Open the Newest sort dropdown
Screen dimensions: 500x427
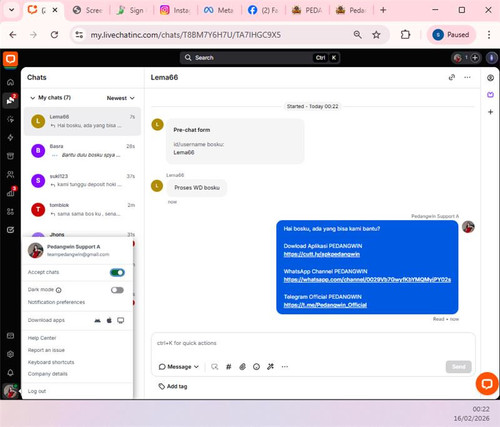click(120, 98)
